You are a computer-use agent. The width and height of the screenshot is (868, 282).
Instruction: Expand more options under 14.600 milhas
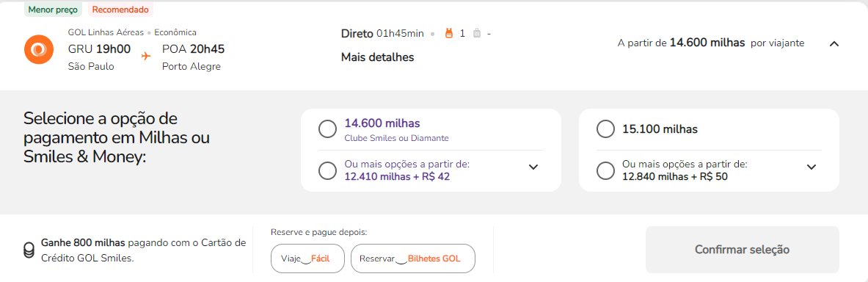click(533, 167)
